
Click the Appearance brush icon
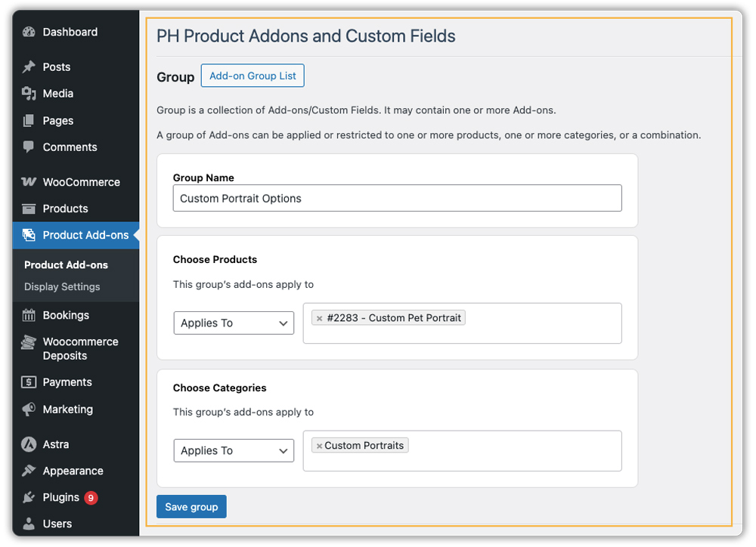29,471
